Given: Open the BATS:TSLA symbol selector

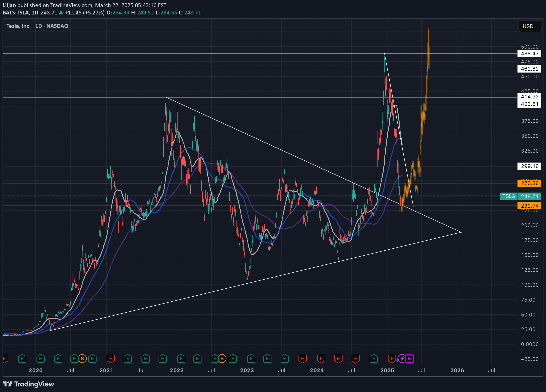Looking at the screenshot, I should tap(16, 13).
